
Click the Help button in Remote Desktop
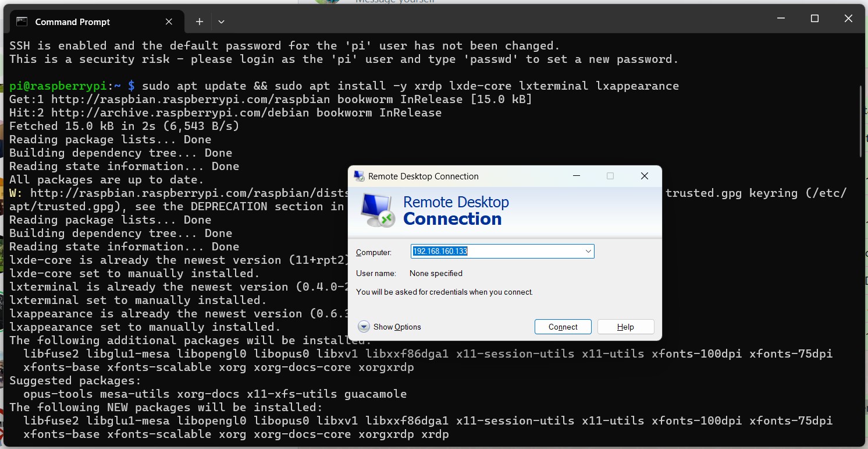click(625, 327)
